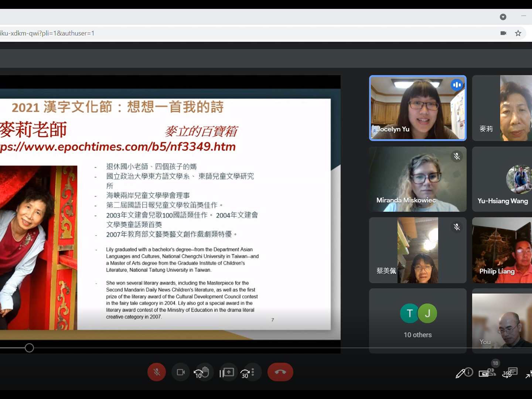
Task: Select the pencil annotation icon
Action: click(x=460, y=374)
